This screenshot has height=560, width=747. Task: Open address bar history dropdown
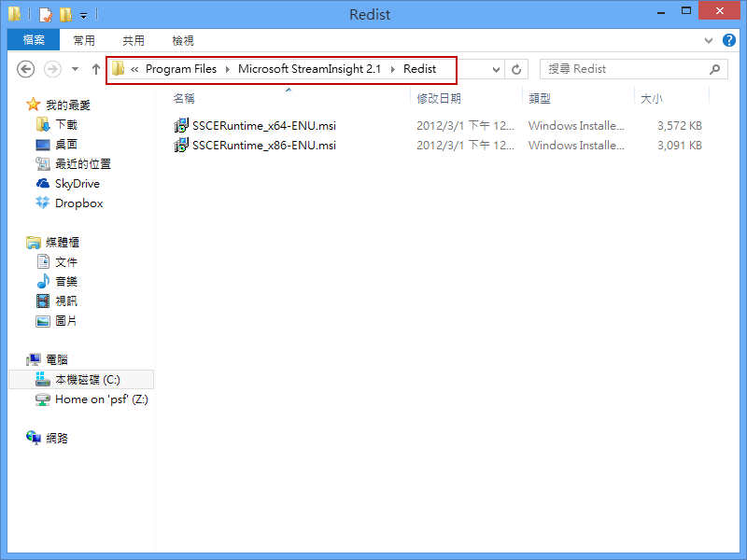click(x=496, y=69)
